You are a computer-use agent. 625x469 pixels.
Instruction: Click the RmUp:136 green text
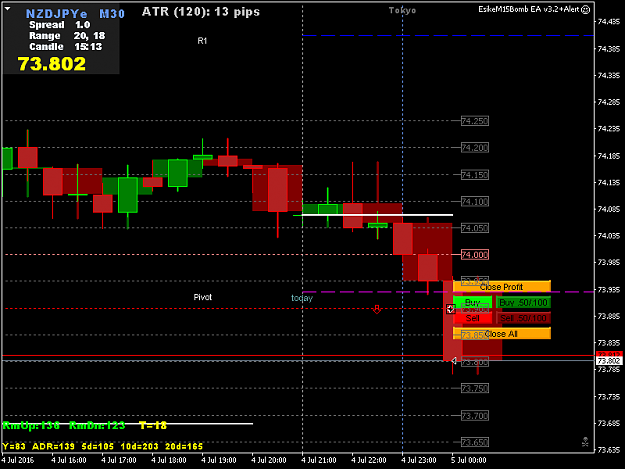pyautogui.click(x=31, y=426)
